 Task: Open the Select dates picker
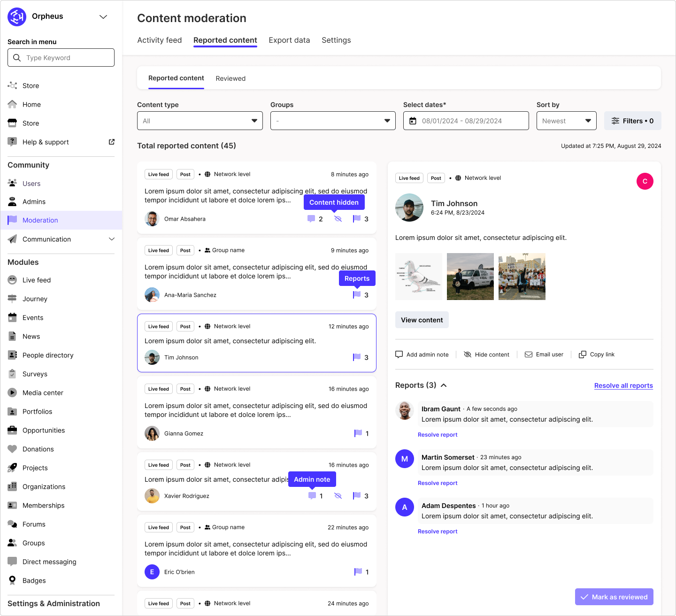click(x=466, y=121)
